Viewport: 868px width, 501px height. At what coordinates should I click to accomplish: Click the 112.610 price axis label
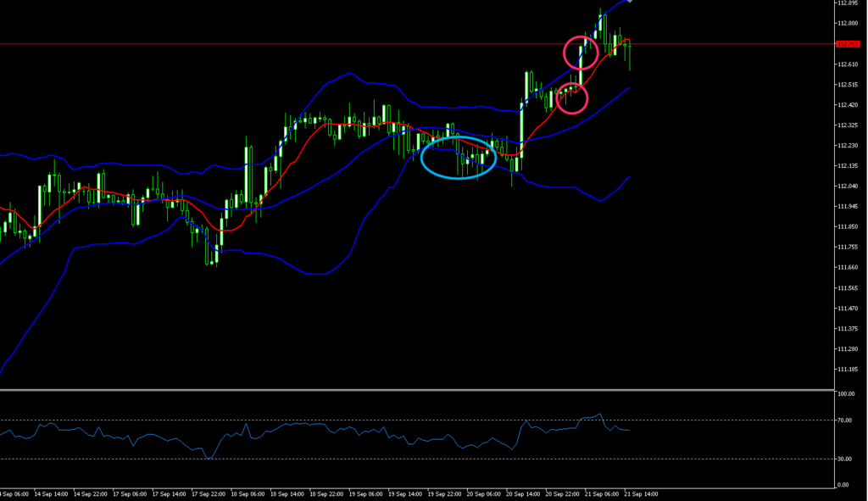point(848,64)
